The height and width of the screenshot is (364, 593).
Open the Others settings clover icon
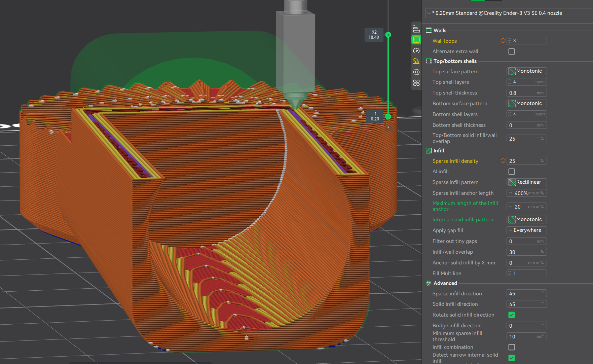pyautogui.click(x=416, y=83)
